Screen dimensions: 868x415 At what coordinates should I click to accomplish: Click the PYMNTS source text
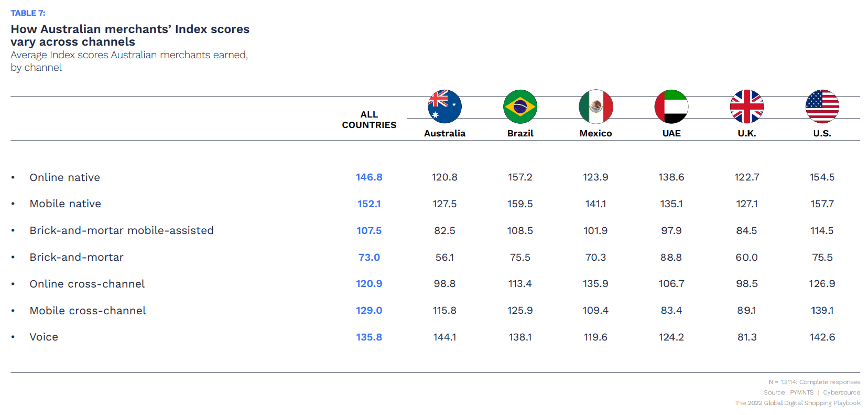(x=801, y=392)
